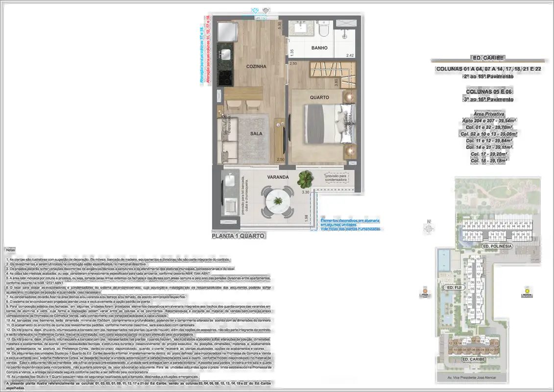Click the black cooktop in the kitchen

[225, 78]
